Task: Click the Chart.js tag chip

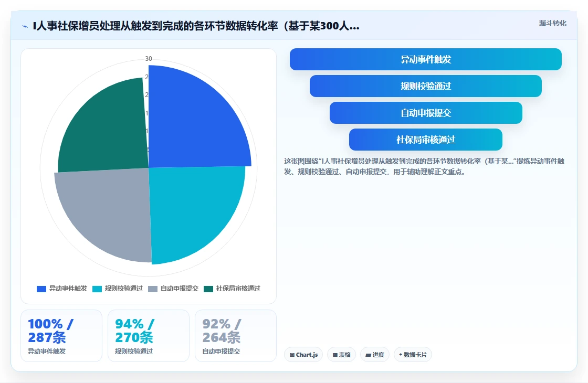Action: coord(303,355)
